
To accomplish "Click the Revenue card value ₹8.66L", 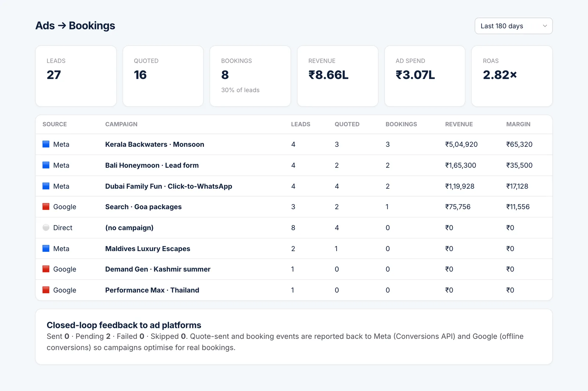I will (x=329, y=75).
